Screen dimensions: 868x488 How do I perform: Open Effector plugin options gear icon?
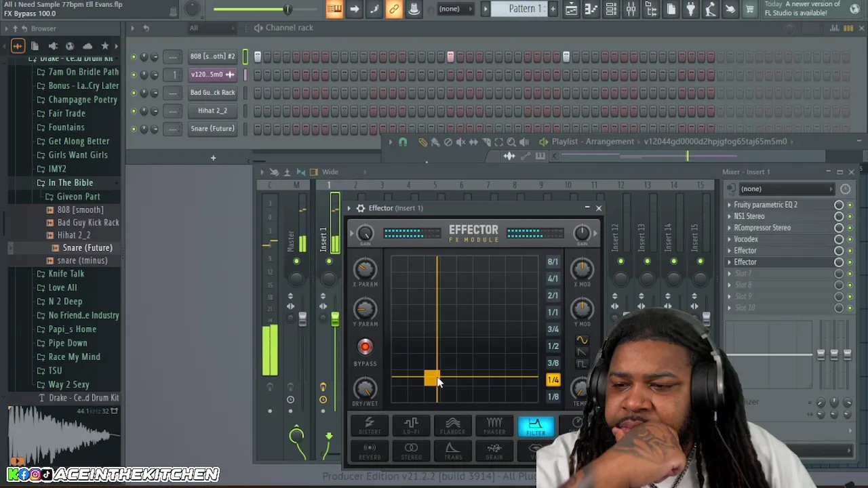tap(361, 208)
